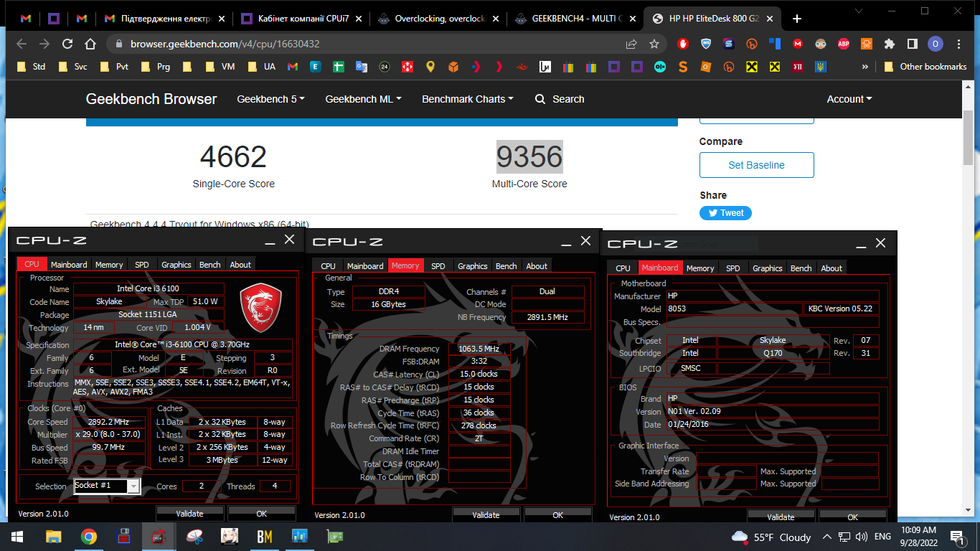Click the DRAM Frequency value 1063.5 MHz
This screenshot has height=551, width=980.
(x=479, y=349)
